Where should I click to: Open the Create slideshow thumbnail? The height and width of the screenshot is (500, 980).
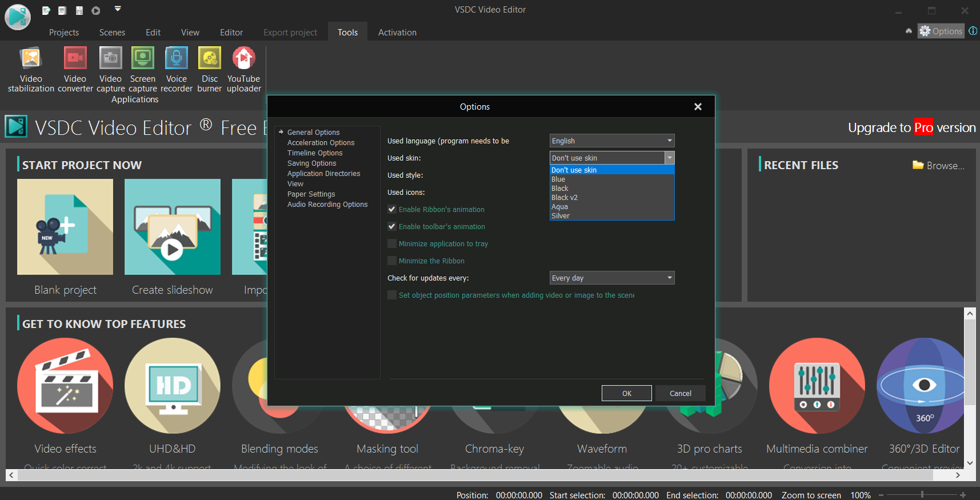pyautogui.click(x=173, y=227)
